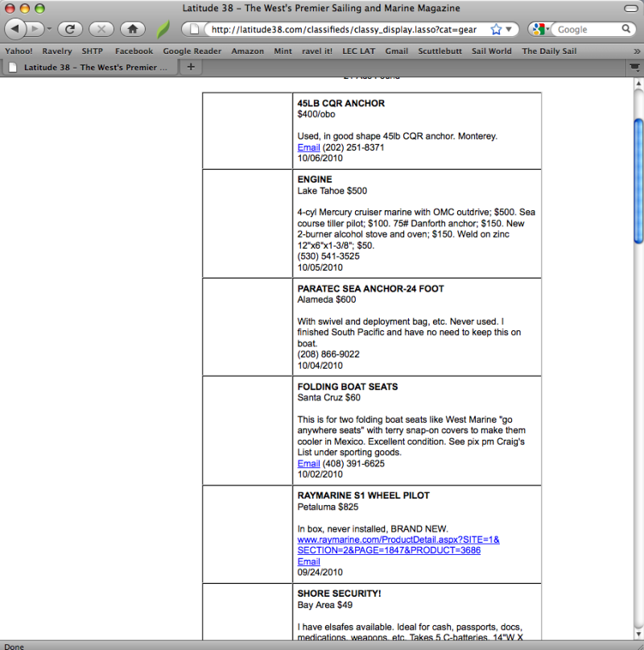
Task: Click the ENGINE ad heading
Action: [x=315, y=180]
